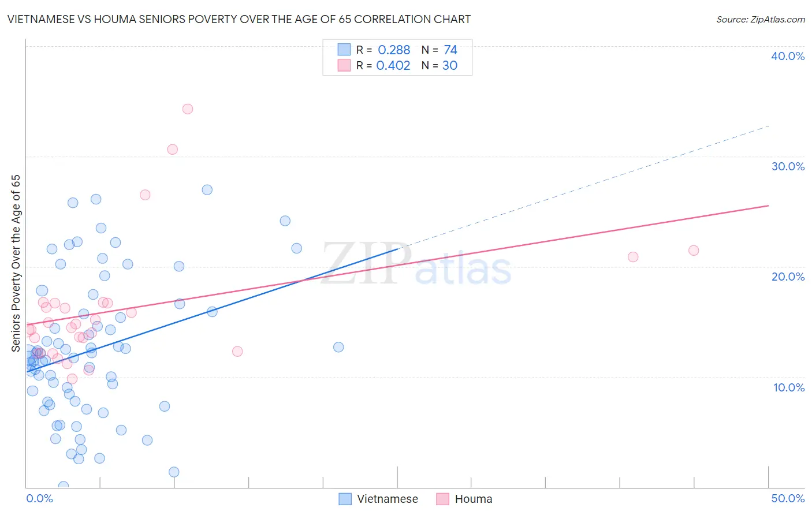Viewport: 812px width, 515px height.
Task: Click the y-axis title Seniors Poverty
Action: 16,263
